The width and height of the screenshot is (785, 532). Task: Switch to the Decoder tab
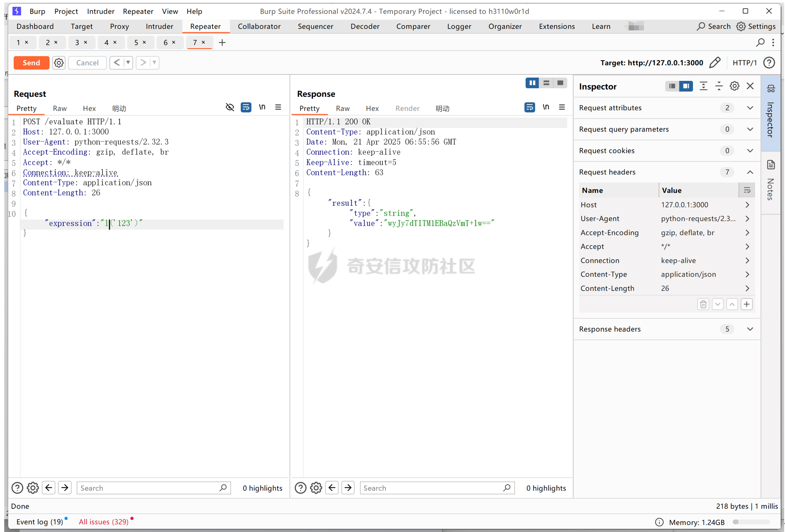click(365, 26)
